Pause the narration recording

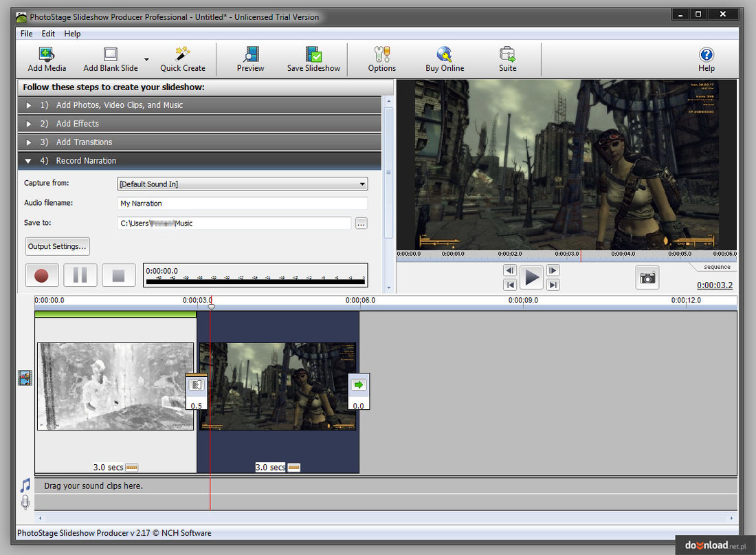click(80, 275)
